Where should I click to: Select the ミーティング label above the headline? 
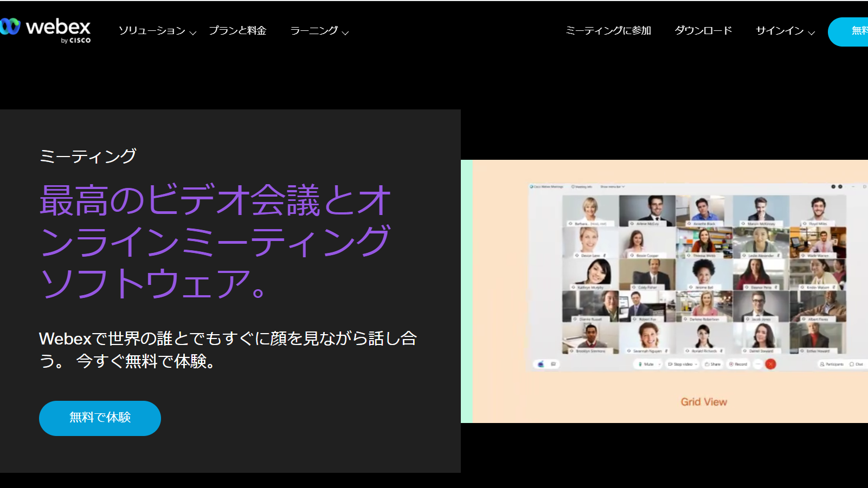[88, 156]
